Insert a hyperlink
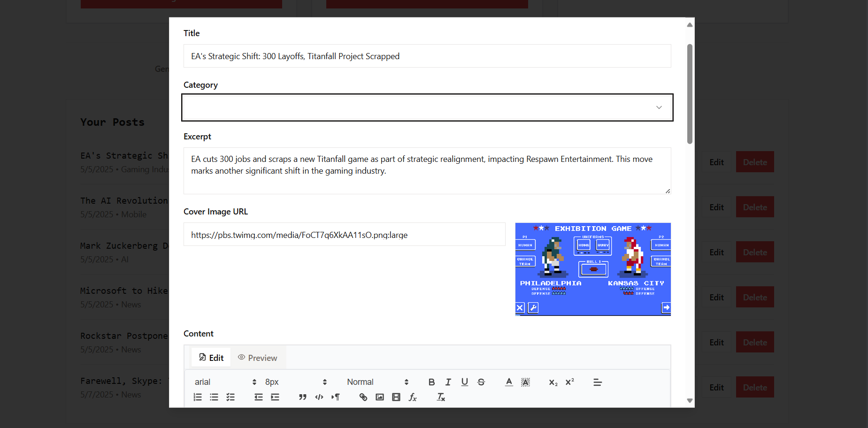 coord(363,397)
